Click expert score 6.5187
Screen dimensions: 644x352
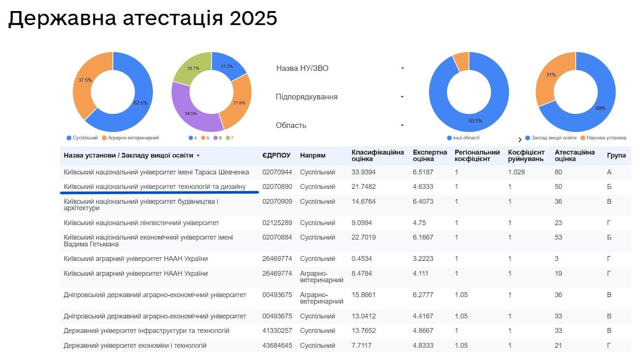423,172
